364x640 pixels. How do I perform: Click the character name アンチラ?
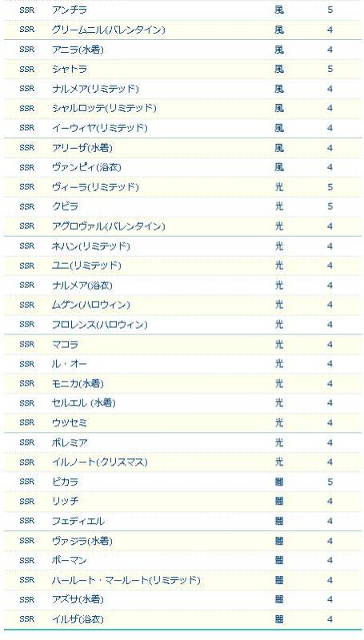[x=70, y=10]
